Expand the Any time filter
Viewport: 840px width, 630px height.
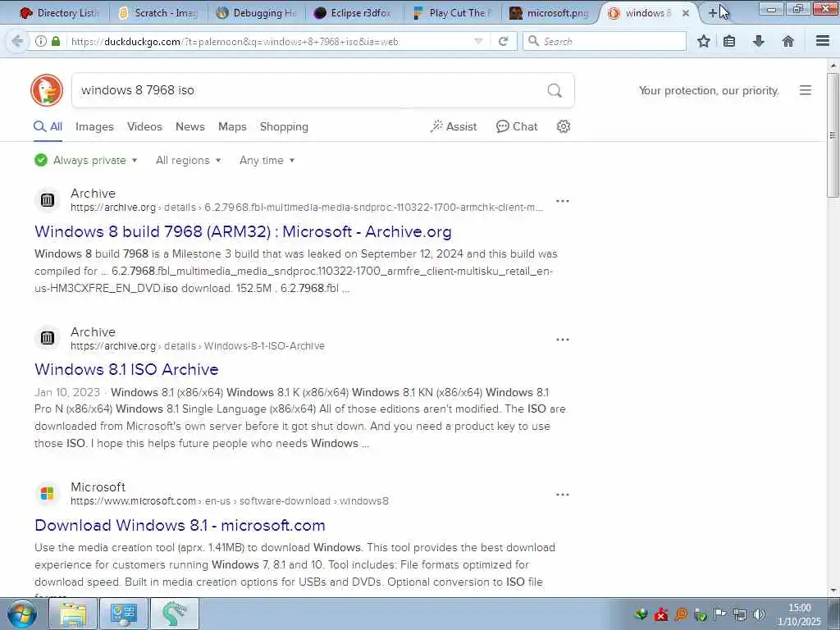(267, 160)
